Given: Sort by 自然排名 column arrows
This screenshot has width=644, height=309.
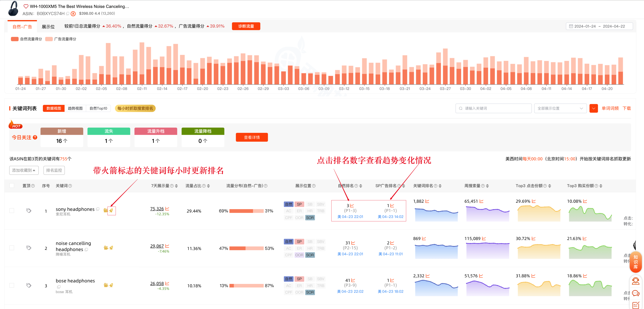Looking at the screenshot, I should tap(361, 186).
